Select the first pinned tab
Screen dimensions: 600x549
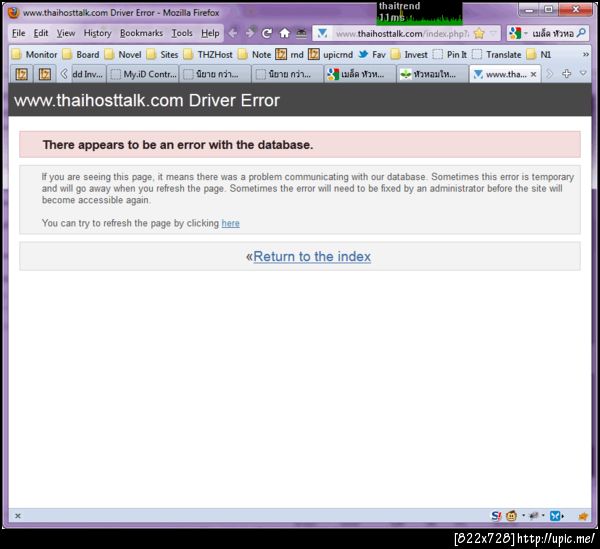(x=21, y=74)
